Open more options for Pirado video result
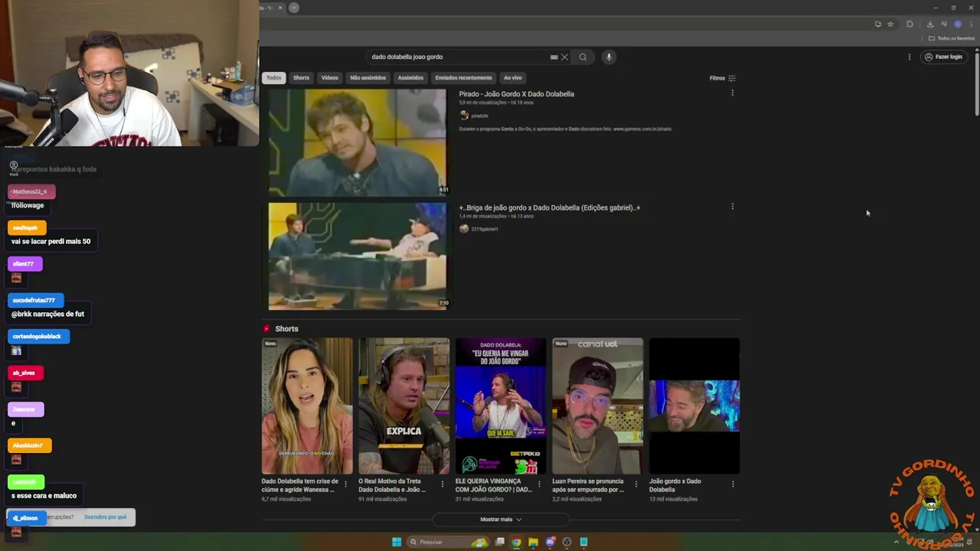Viewport: 980px width, 551px height. click(732, 93)
